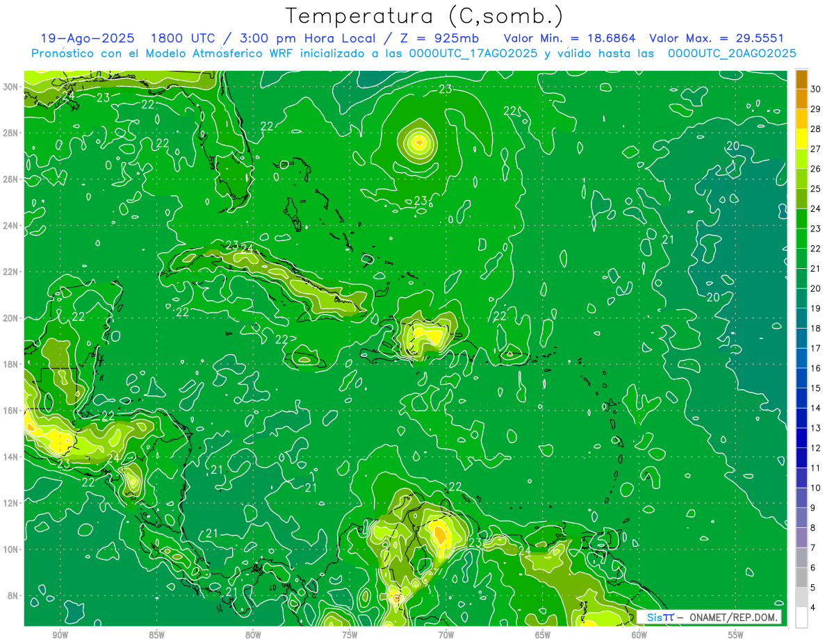Click the '26N' latitude axis label
Image resolution: width=834 pixels, height=644 pixels.
(11, 179)
